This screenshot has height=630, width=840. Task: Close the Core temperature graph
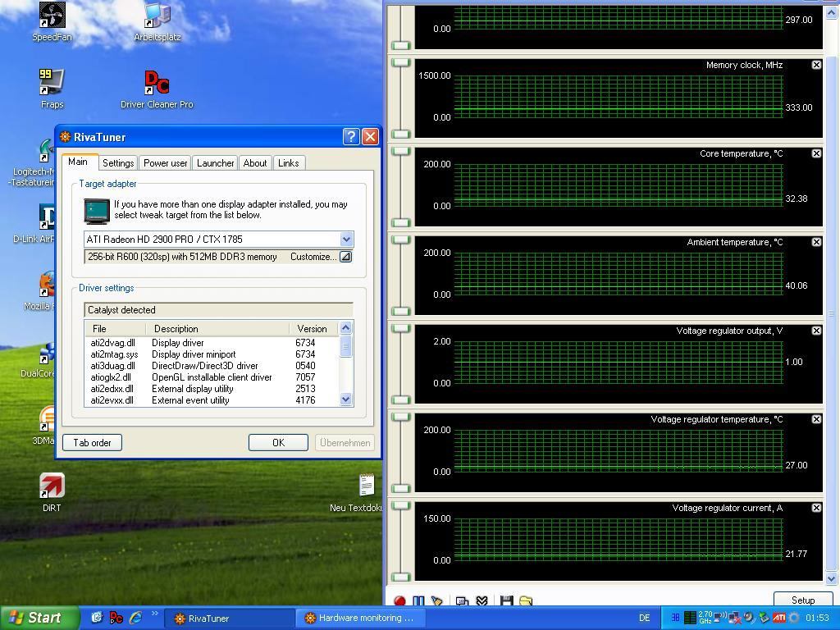(x=816, y=153)
